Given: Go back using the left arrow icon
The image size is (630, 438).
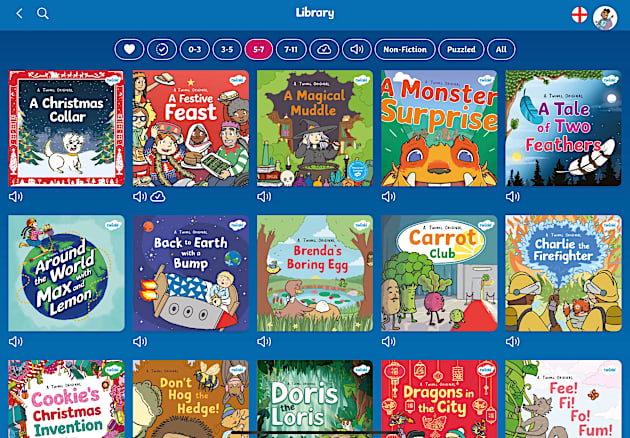Looking at the screenshot, I should tap(19, 14).
